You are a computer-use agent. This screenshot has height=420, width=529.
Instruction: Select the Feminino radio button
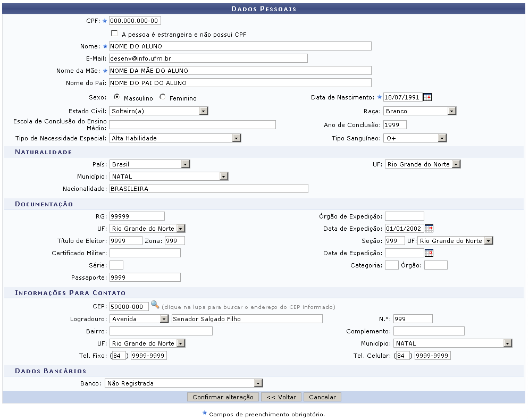[162, 97]
